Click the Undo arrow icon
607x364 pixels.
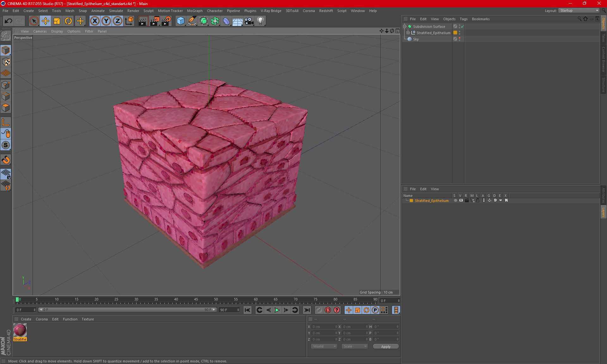pyautogui.click(x=9, y=21)
